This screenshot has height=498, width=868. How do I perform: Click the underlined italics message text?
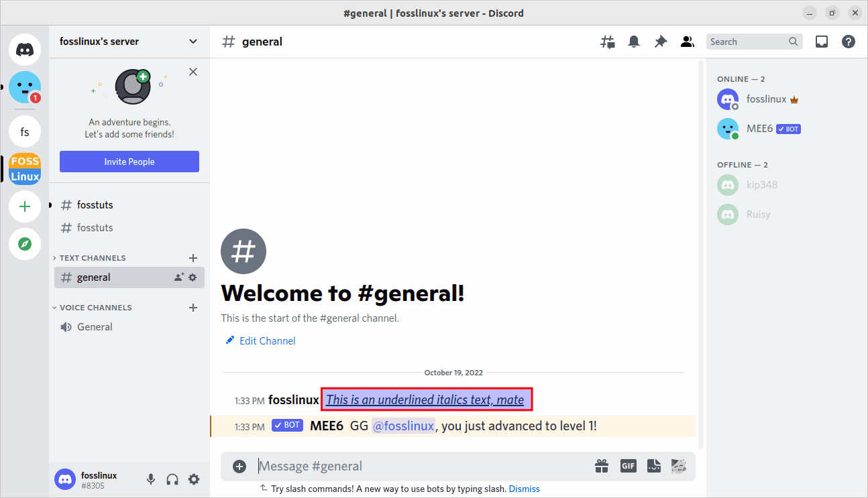pos(425,400)
